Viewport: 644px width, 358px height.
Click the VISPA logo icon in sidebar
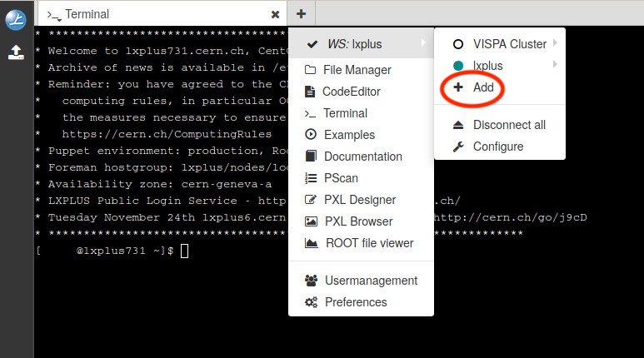[x=16, y=20]
